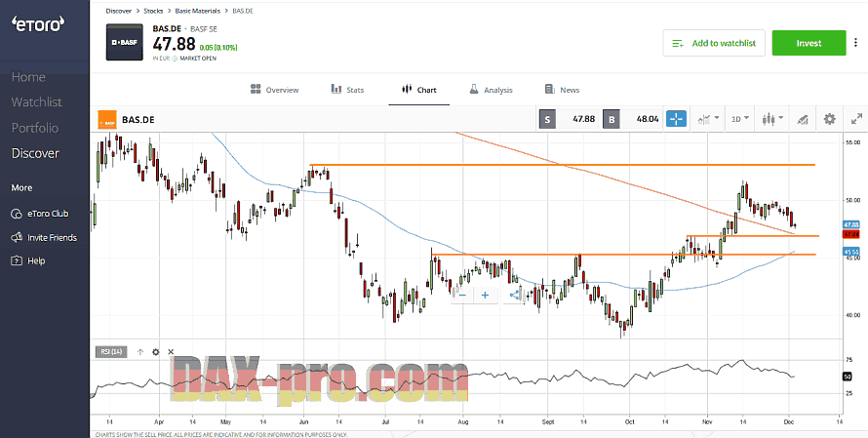Viewport: 868px width, 438px height.
Task: Move RSI panel up with arrow icon
Action: point(140,351)
